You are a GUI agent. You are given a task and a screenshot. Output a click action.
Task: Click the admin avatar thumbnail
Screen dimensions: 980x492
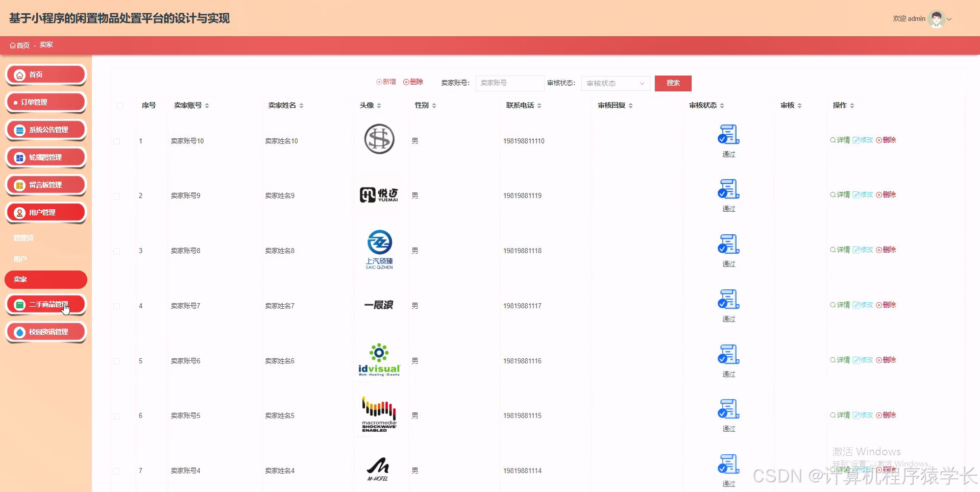938,18
